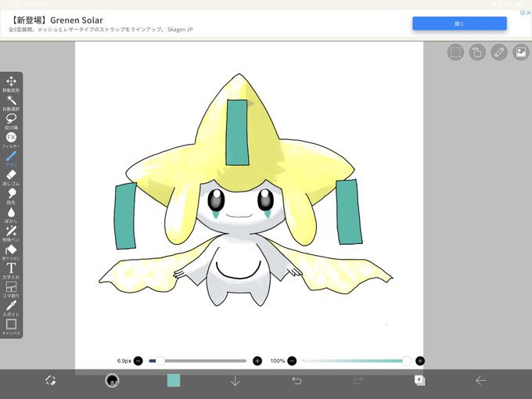Select the Frame Divider (コマ割り) tool
The height and width of the screenshot is (399, 532).
pos(11,289)
